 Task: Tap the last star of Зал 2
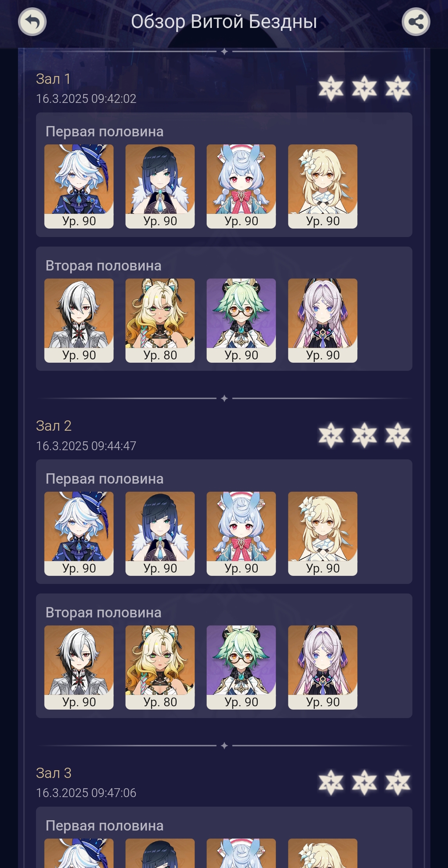(398, 435)
